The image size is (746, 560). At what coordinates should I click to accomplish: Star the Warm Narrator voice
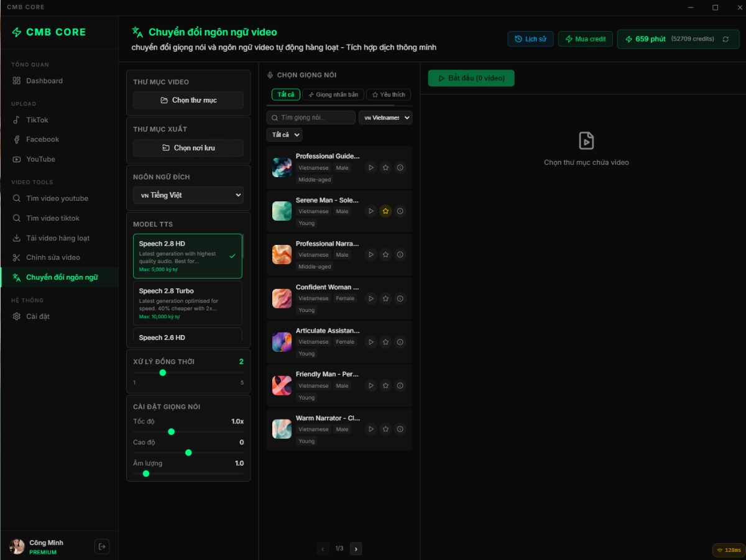[x=385, y=429]
